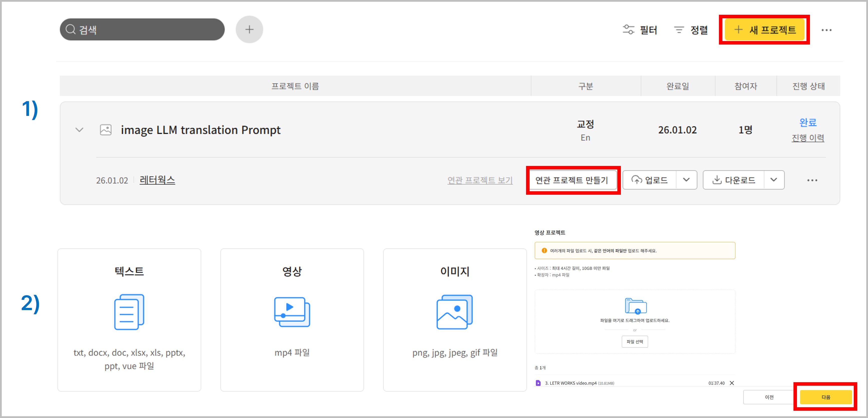Click the 새 프로젝트 button
This screenshot has height=418, width=868.
[x=764, y=30]
